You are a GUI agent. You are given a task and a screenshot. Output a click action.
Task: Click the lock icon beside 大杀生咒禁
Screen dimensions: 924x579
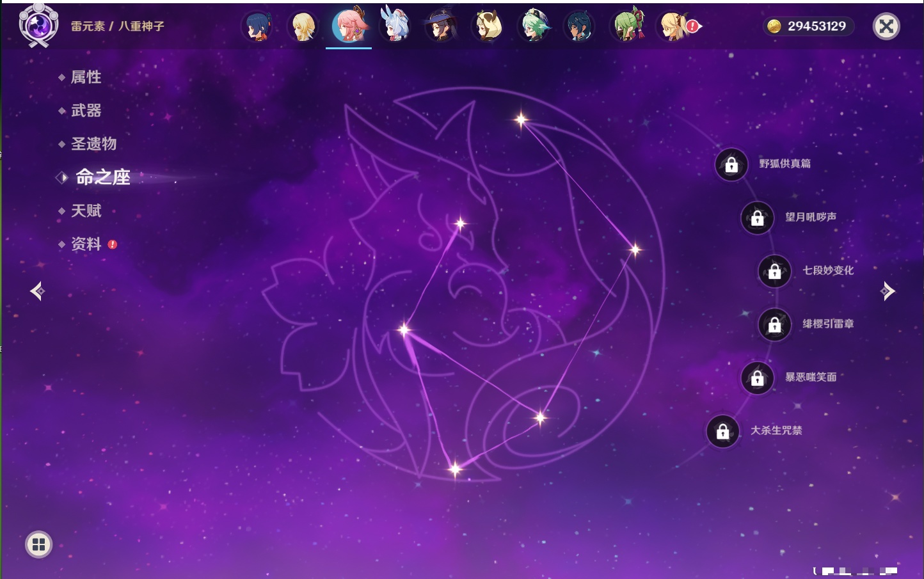[723, 432]
